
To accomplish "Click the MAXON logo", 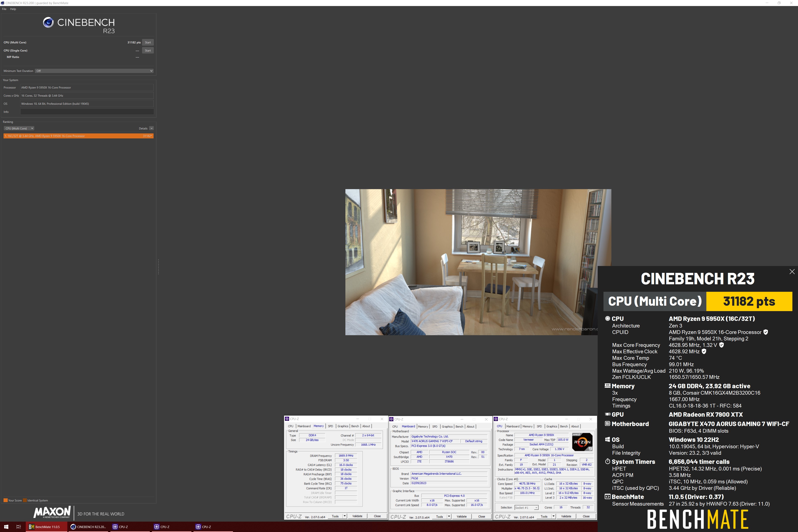I will coord(52,512).
